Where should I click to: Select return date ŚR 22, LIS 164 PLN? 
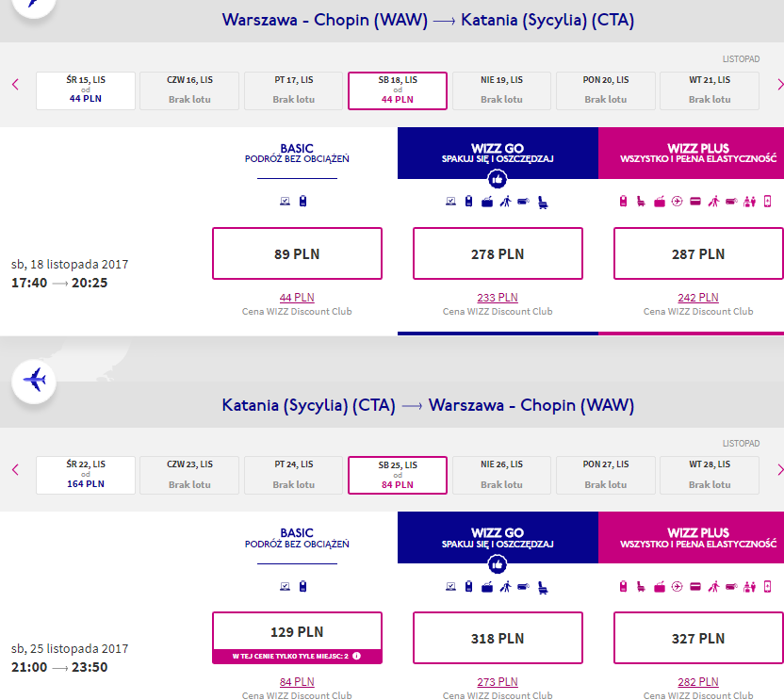pos(86,475)
